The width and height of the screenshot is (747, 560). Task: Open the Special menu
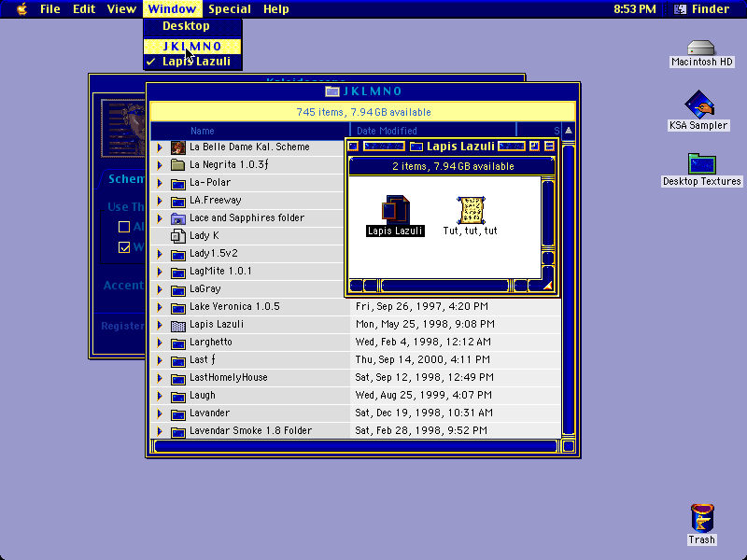[x=230, y=9]
